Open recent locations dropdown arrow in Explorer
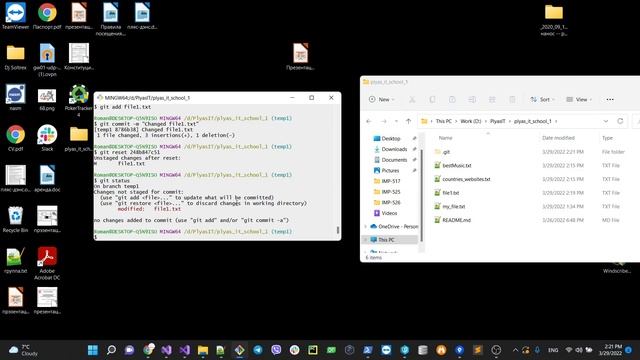The width and height of the screenshot is (640, 360). (x=396, y=121)
